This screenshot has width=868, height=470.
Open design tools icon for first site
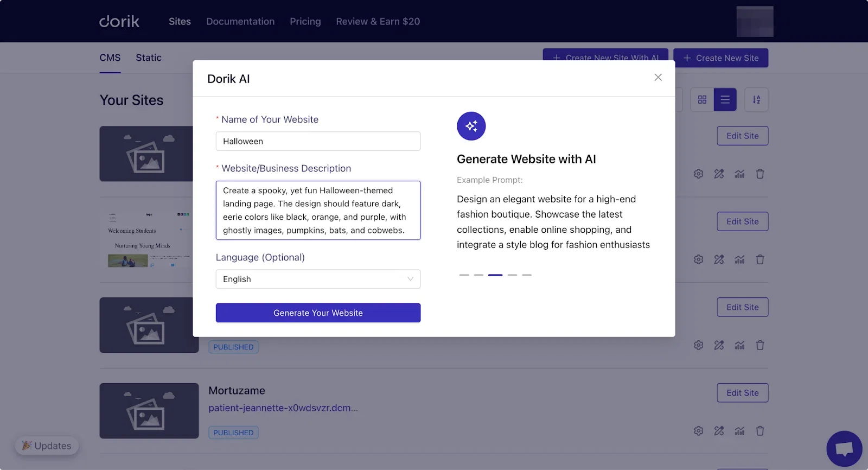tap(719, 174)
